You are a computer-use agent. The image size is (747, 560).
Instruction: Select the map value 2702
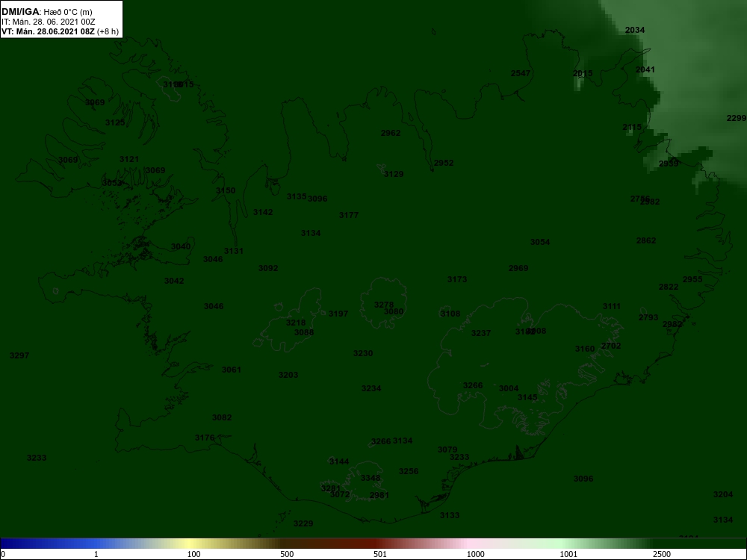611,346
